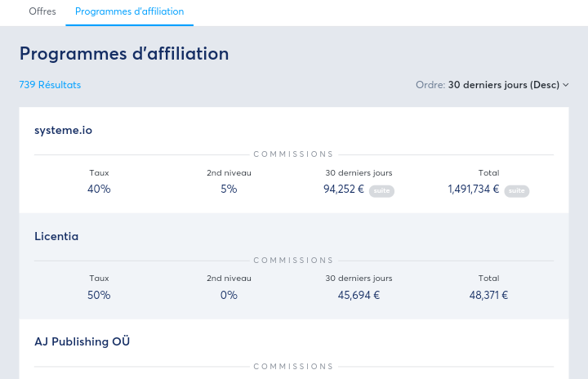The height and width of the screenshot is (379, 588).
Task: Click the suite badge beside 1,491,734 €
Action: pos(517,191)
